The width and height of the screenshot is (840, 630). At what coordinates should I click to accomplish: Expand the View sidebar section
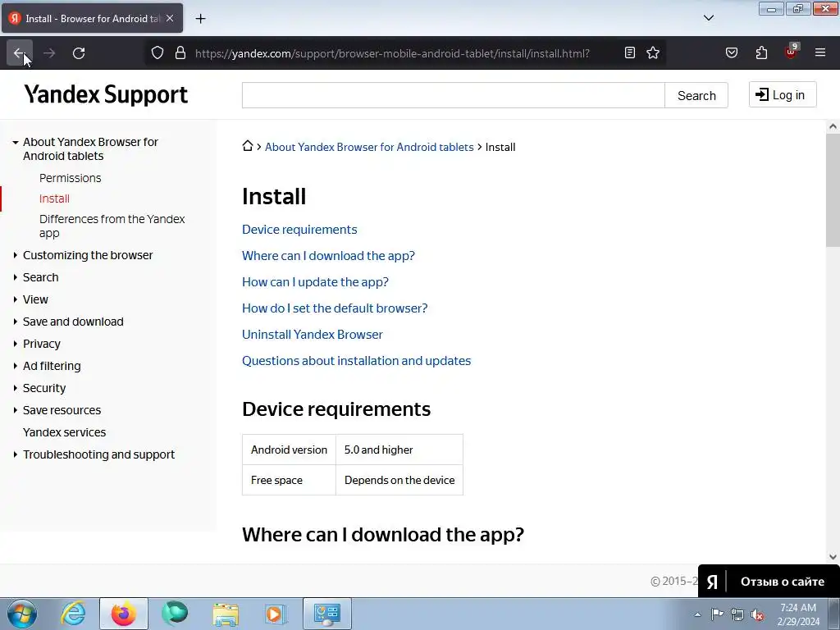coord(16,299)
